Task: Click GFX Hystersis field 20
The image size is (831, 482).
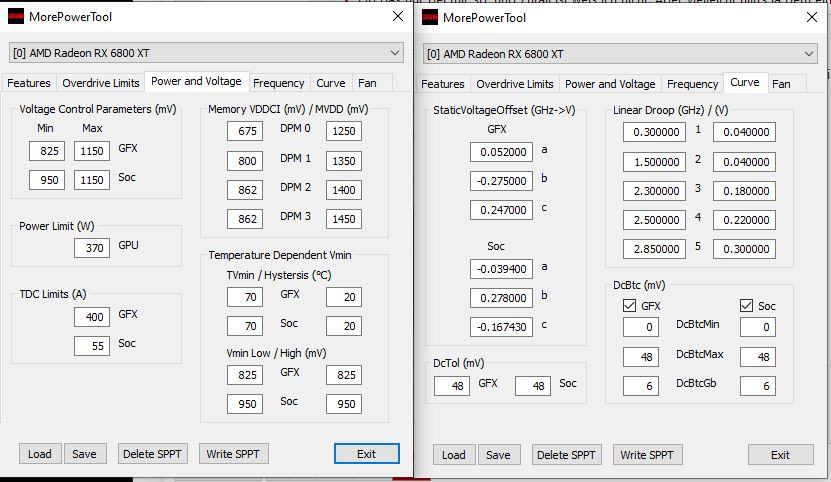Action: coord(344,297)
